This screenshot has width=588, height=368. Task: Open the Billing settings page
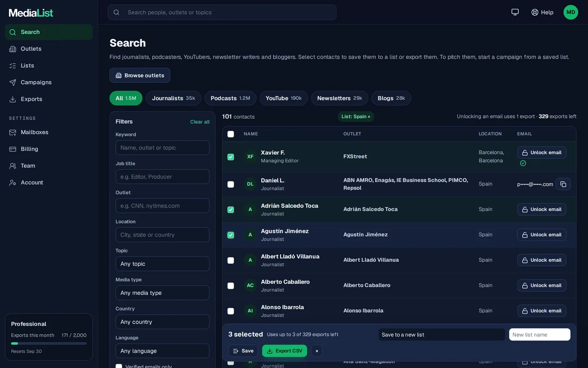(49, 149)
